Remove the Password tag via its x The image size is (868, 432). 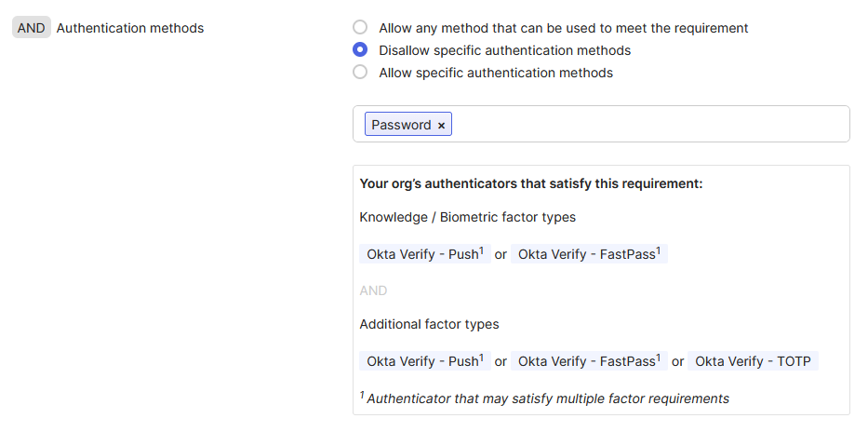(441, 126)
